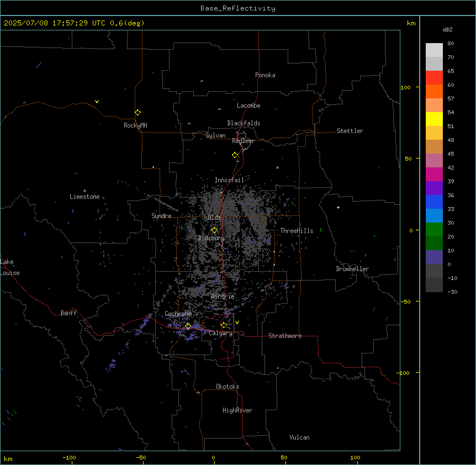Click the yellow v marker northwest of RockyMH
476x465 pixels.
point(97,102)
